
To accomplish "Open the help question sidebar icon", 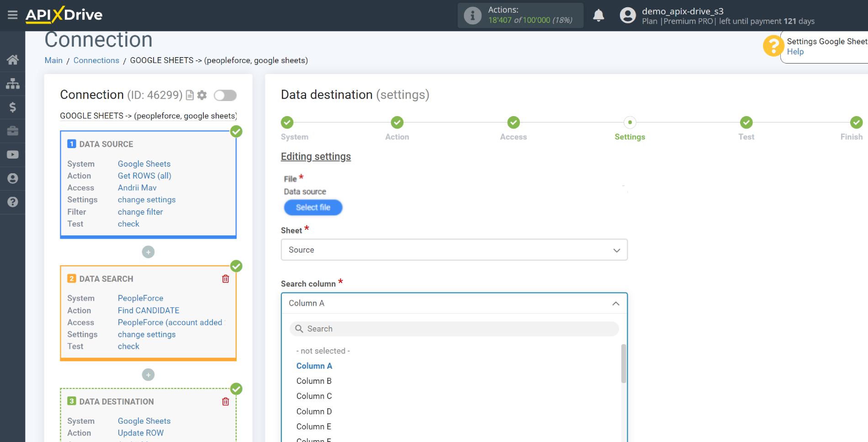I will [13, 202].
